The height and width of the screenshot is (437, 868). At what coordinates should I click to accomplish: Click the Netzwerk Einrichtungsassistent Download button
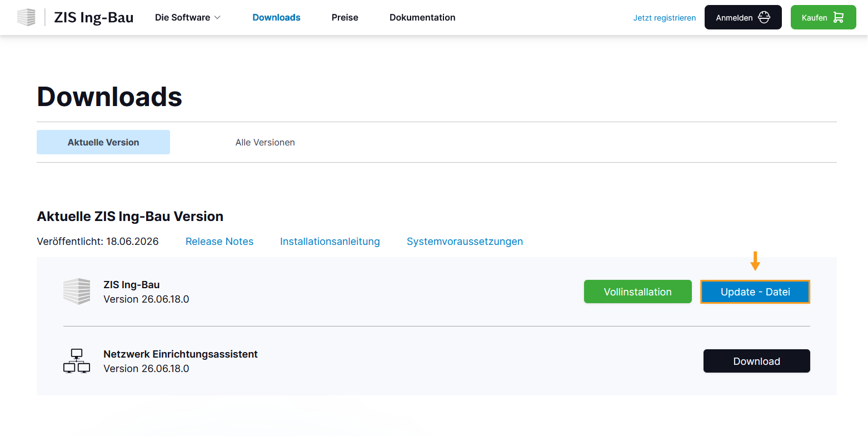[756, 361]
